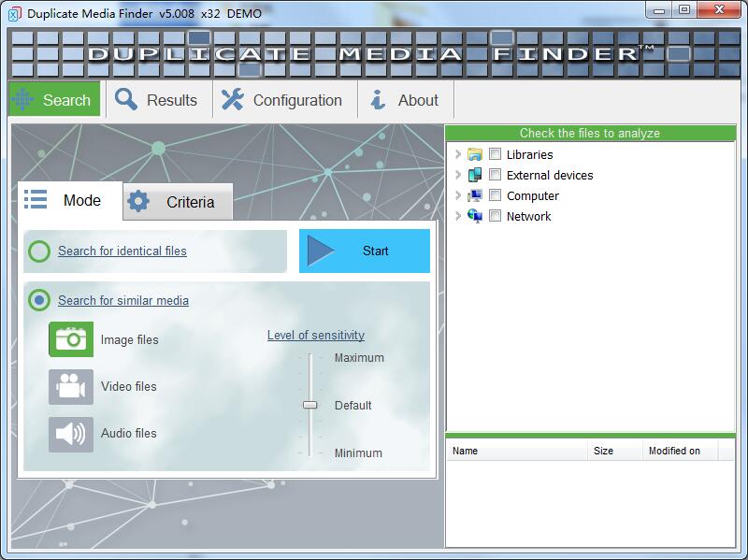
Task: Set sensitivity slider to Minimum position
Action: [x=310, y=452]
